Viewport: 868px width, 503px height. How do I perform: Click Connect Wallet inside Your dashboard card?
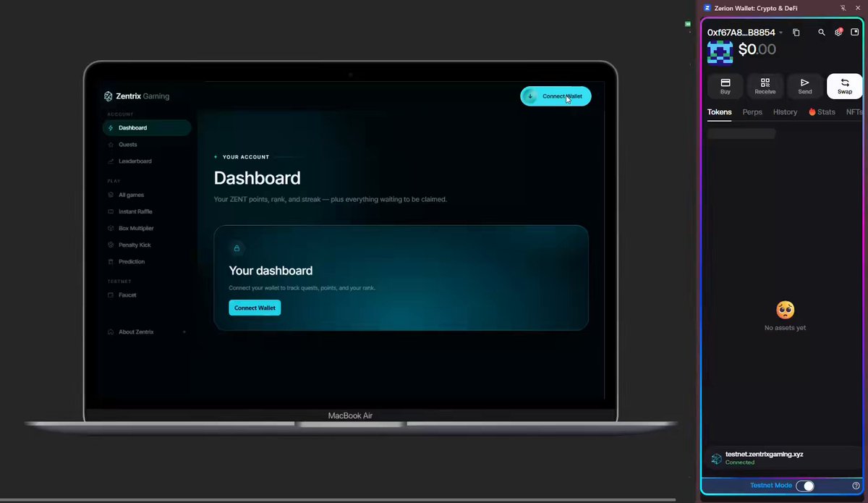click(x=255, y=308)
